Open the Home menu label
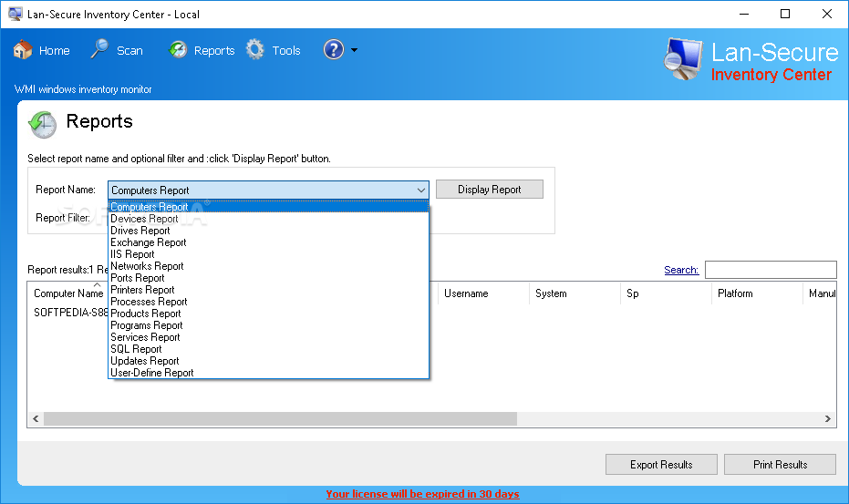The image size is (849, 504). coord(54,50)
